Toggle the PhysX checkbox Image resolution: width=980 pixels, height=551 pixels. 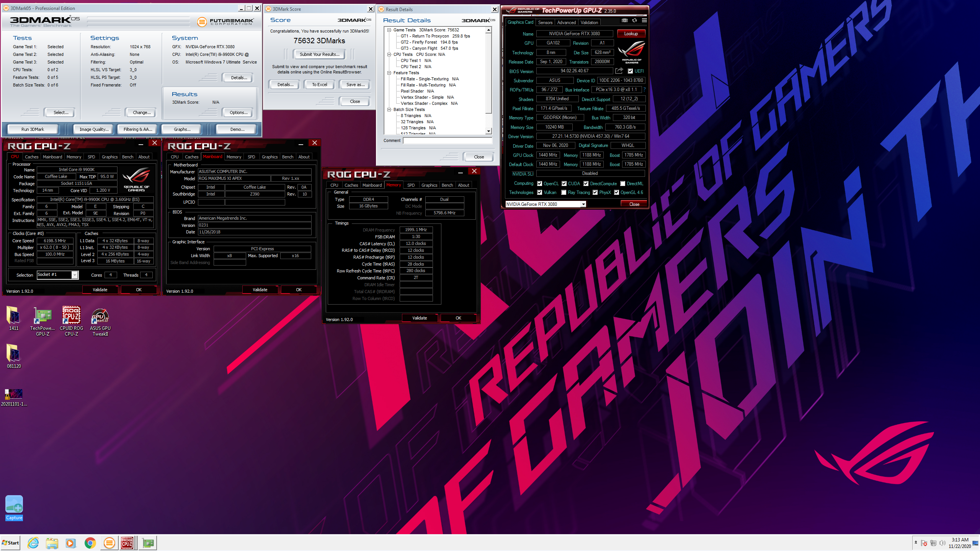[595, 192]
